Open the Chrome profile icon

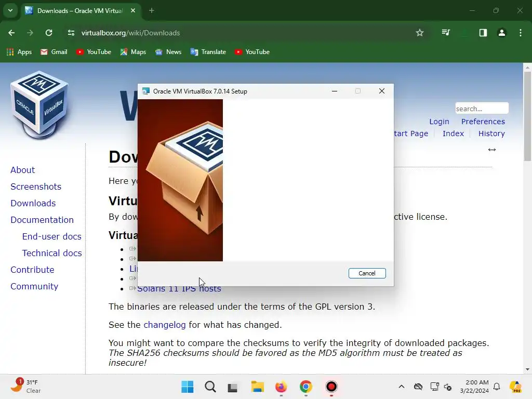coord(502,33)
